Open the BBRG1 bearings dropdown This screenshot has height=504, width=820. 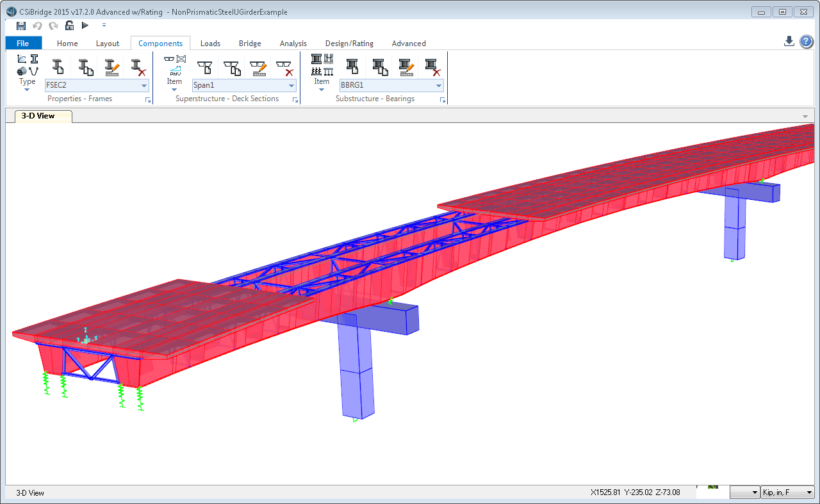439,86
